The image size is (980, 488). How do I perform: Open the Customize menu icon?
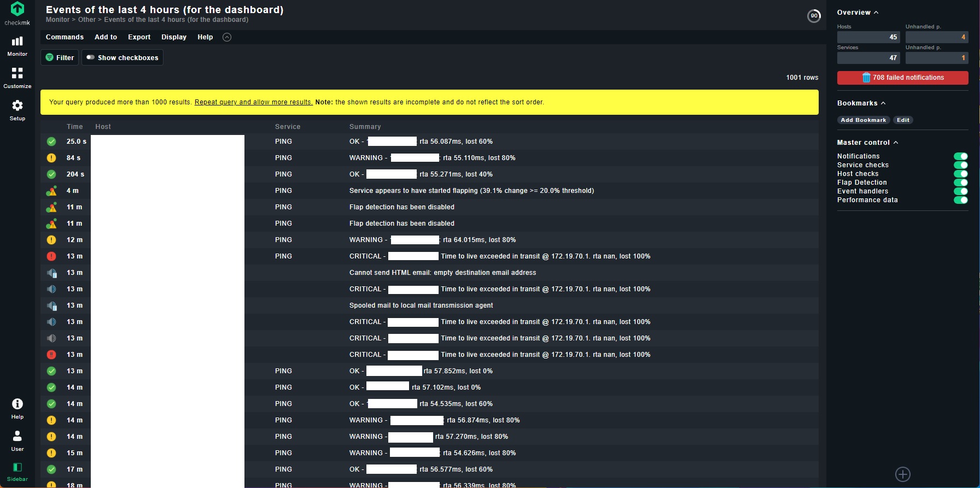17,78
